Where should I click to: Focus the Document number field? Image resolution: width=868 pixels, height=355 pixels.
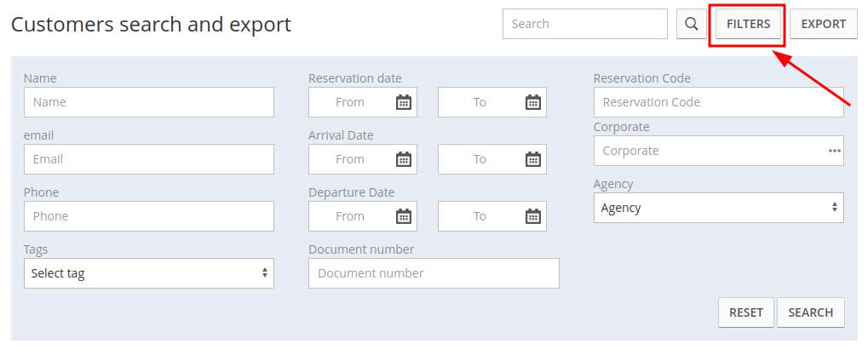point(433,273)
